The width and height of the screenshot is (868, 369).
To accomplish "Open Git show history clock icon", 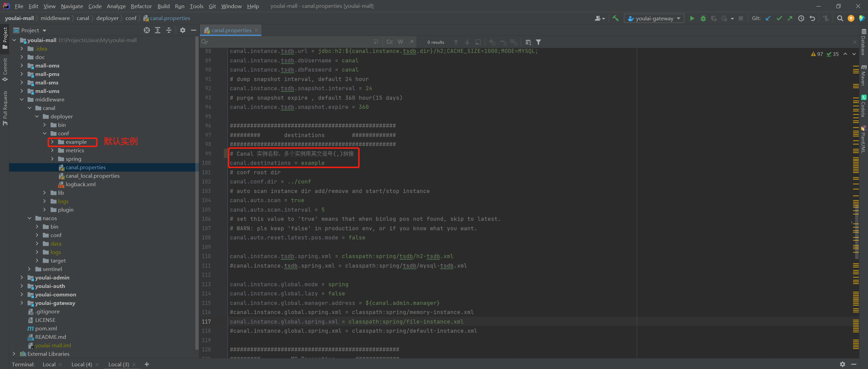I will pyautogui.click(x=801, y=18).
